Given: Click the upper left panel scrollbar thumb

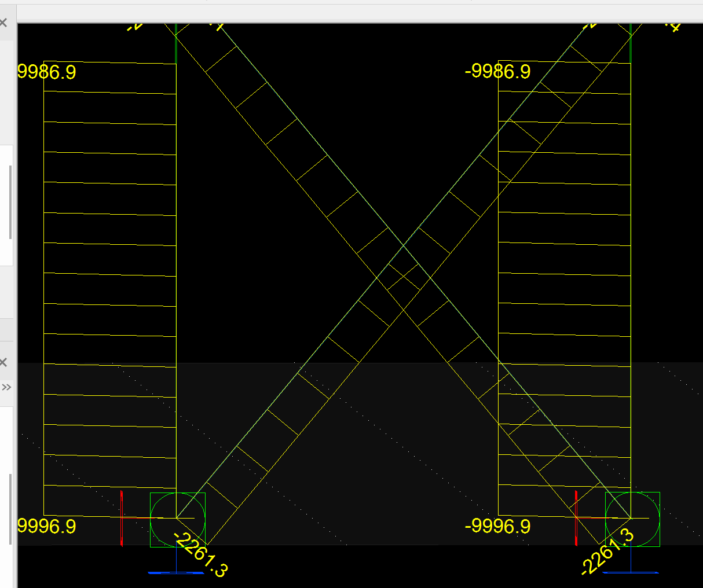Looking at the screenshot, I should click(10, 203).
